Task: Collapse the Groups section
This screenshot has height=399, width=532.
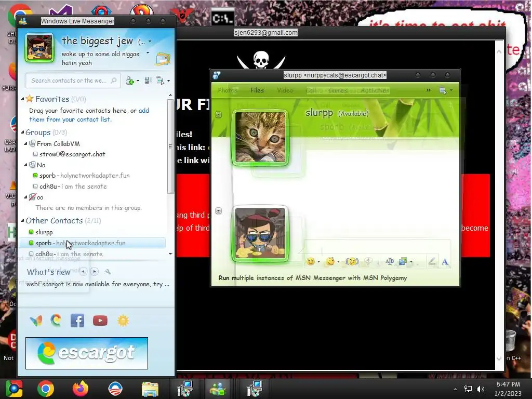Action: tap(22, 132)
